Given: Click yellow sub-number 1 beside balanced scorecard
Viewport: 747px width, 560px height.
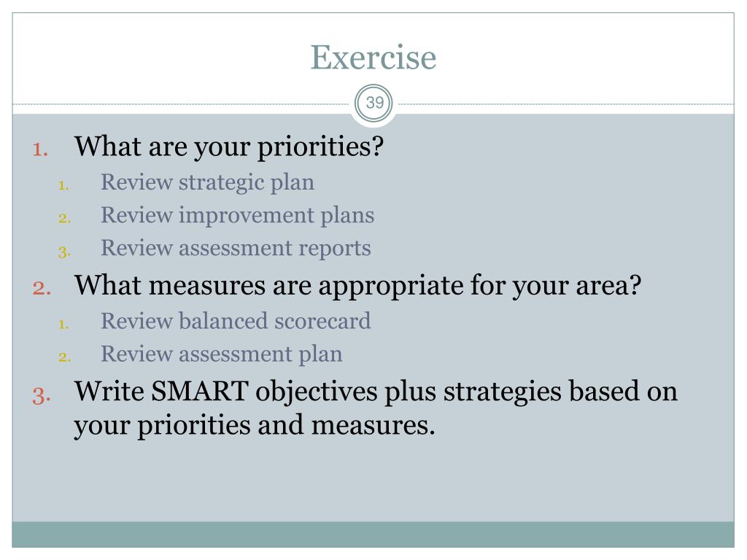Looking at the screenshot, I should [x=64, y=324].
